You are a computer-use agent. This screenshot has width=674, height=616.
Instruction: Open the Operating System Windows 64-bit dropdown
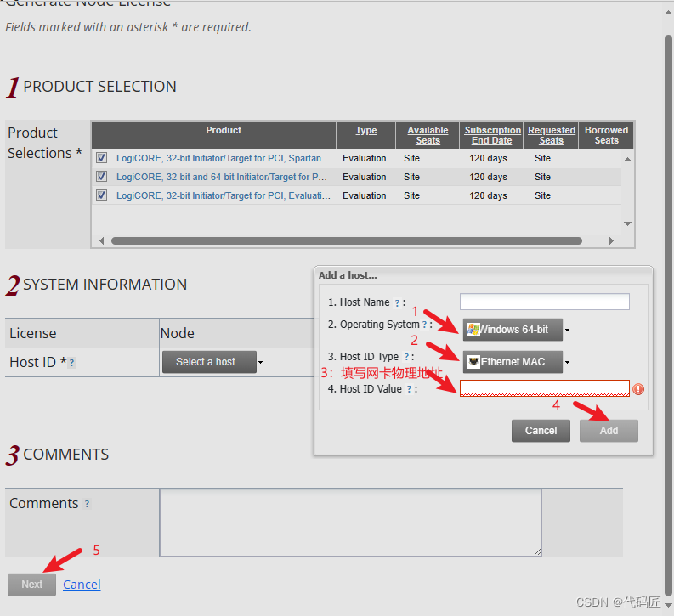[x=513, y=330]
